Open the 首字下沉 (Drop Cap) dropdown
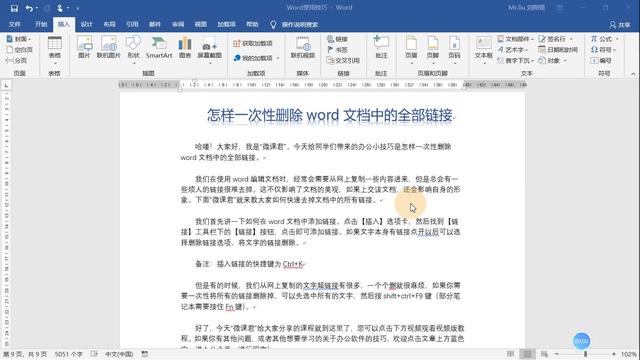Image resolution: width=640 pixels, height=360 pixels. tap(515, 60)
